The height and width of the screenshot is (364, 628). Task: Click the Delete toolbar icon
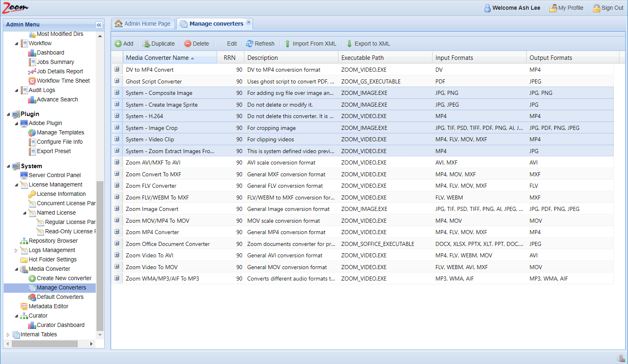[188, 44]
